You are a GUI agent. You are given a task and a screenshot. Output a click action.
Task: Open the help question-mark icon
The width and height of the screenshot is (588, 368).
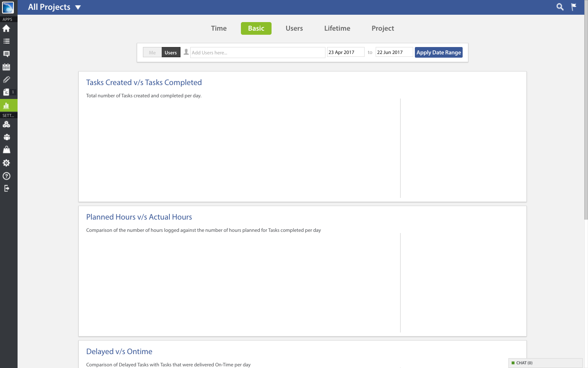(6, 176)
